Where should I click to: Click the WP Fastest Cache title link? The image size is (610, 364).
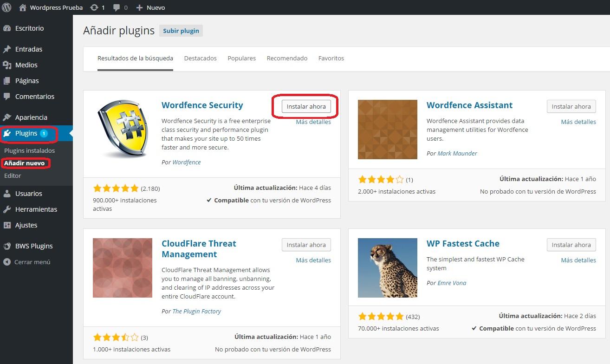click(x=463, y=244)
